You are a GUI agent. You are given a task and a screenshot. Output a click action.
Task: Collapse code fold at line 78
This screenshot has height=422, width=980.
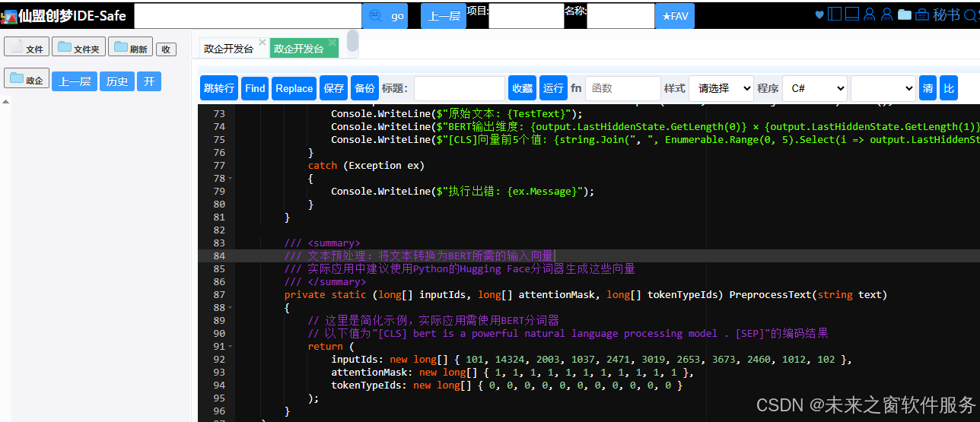pos(230,179)
